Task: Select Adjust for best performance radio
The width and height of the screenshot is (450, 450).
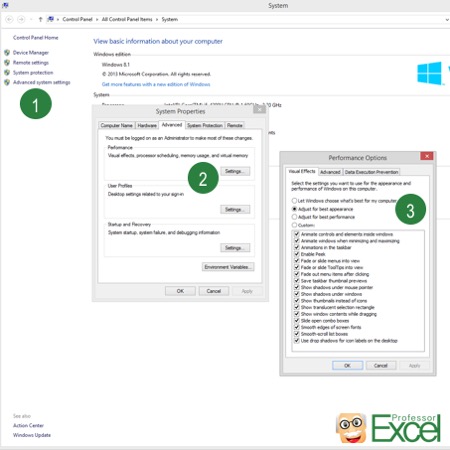Action: (x=294, y=217)
